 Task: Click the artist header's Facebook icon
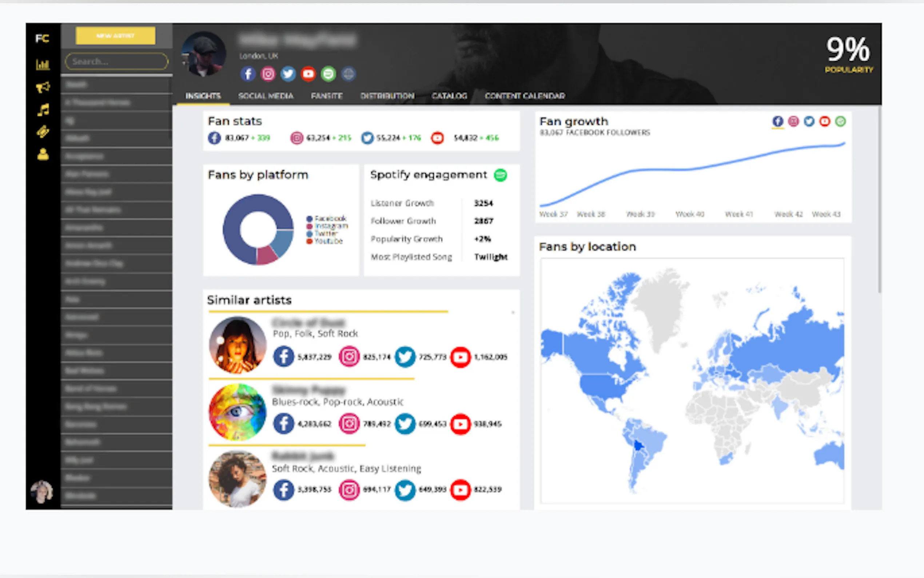[x=248, y=74]
